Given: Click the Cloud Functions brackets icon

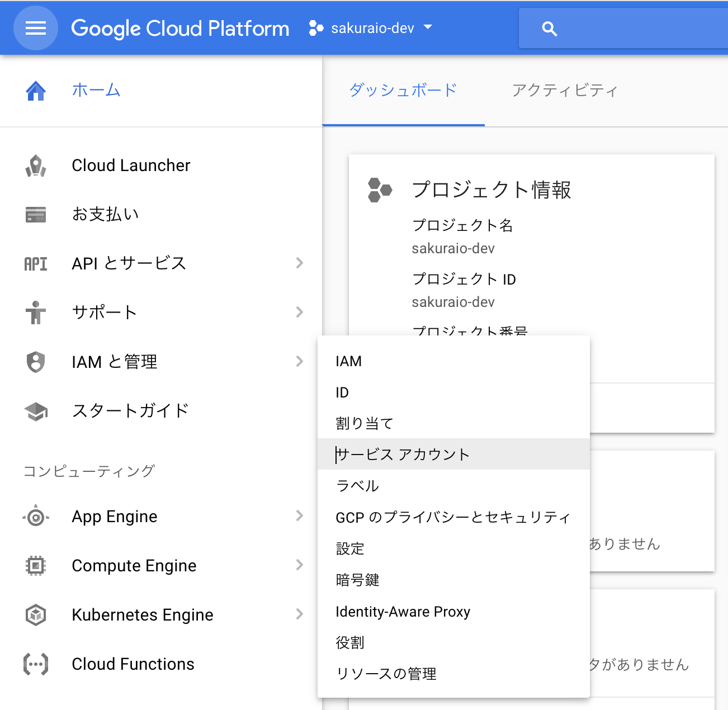Looking at the screenshot, I should [x=36, y=664].
